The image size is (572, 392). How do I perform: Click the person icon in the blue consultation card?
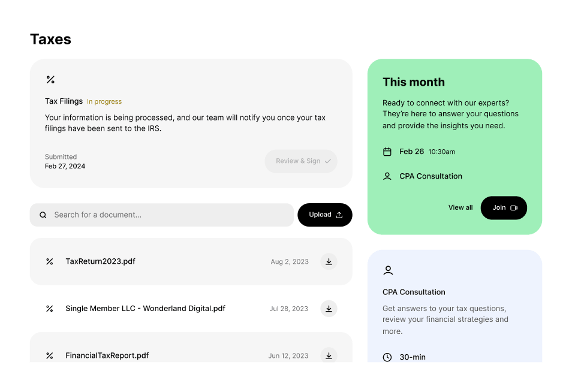(x=388, y=270)
